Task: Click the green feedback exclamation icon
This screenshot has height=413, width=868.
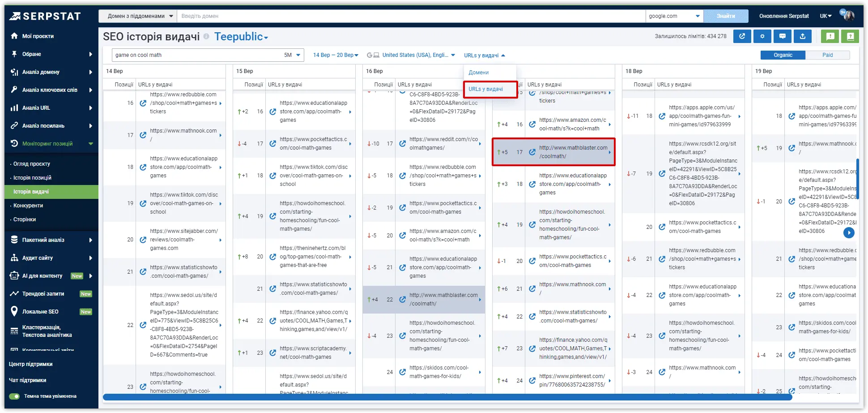Action: pos(830,36)
